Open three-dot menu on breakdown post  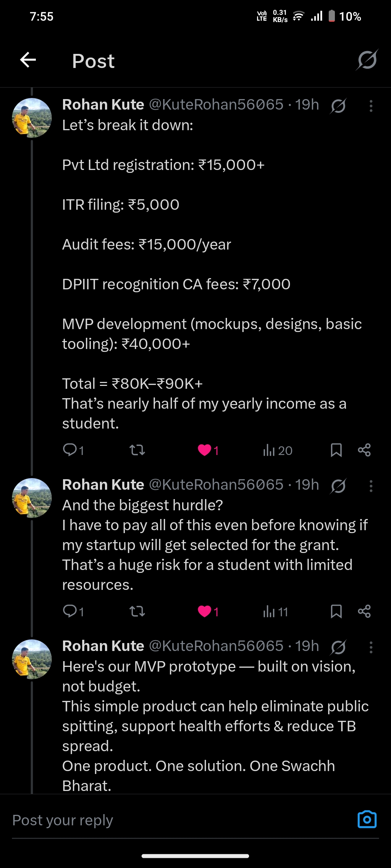[x=371, y=106]
